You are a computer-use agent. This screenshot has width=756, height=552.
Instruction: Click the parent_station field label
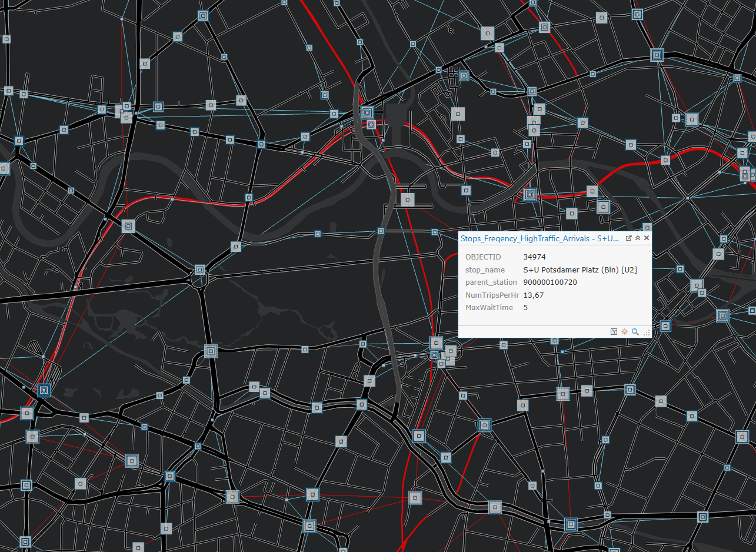(491, 282)
